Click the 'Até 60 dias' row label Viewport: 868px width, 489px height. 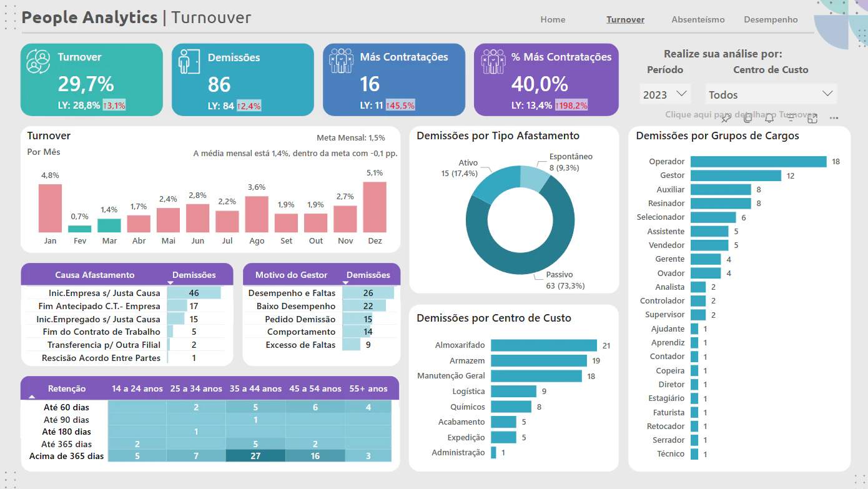click(x=66, y=407)
